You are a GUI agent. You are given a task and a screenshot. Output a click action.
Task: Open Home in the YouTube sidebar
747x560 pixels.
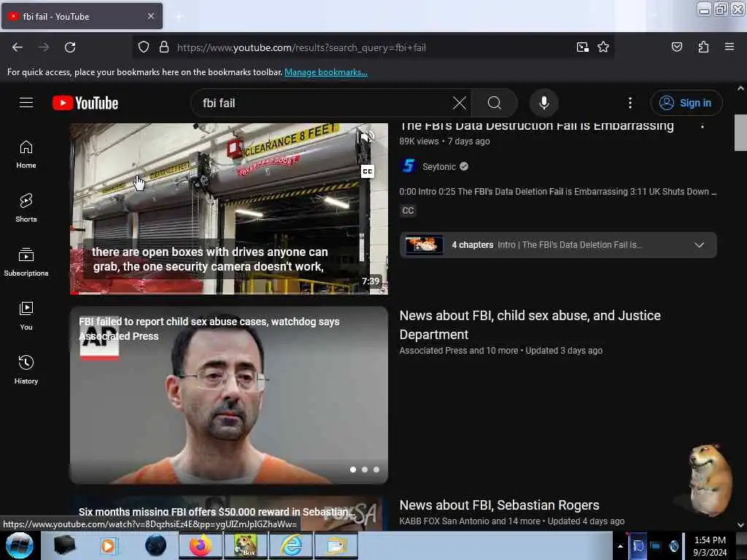(26, 155)
